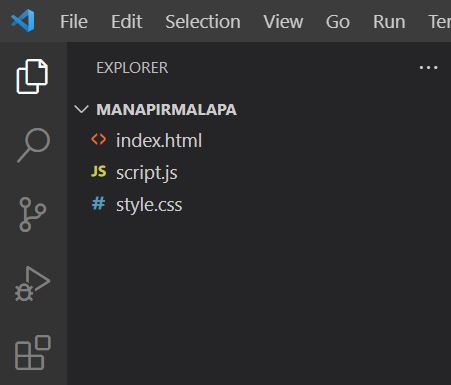
Task: Open the Edit menu
Action: click(127, 22)
